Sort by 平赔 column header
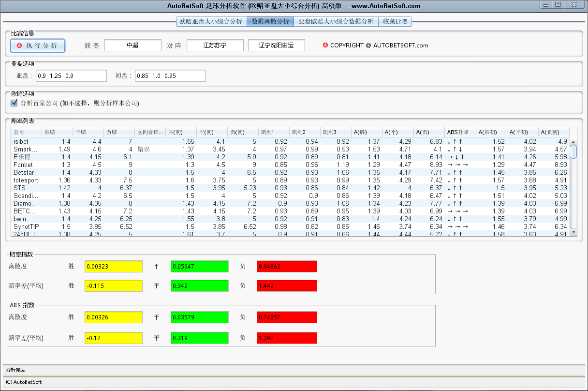Viewport: 588px width, 391px height. coord(88,132)
